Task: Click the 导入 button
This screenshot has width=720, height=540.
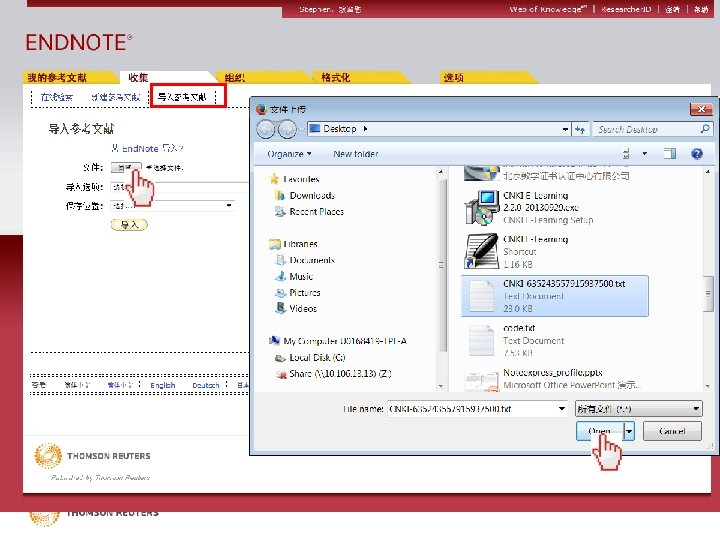Action: pos(129,225)
